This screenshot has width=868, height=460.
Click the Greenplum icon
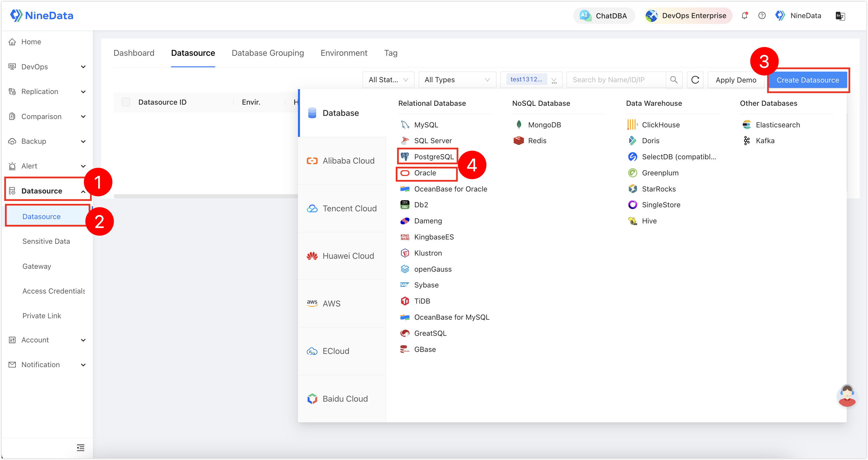[x=632, y=173]
